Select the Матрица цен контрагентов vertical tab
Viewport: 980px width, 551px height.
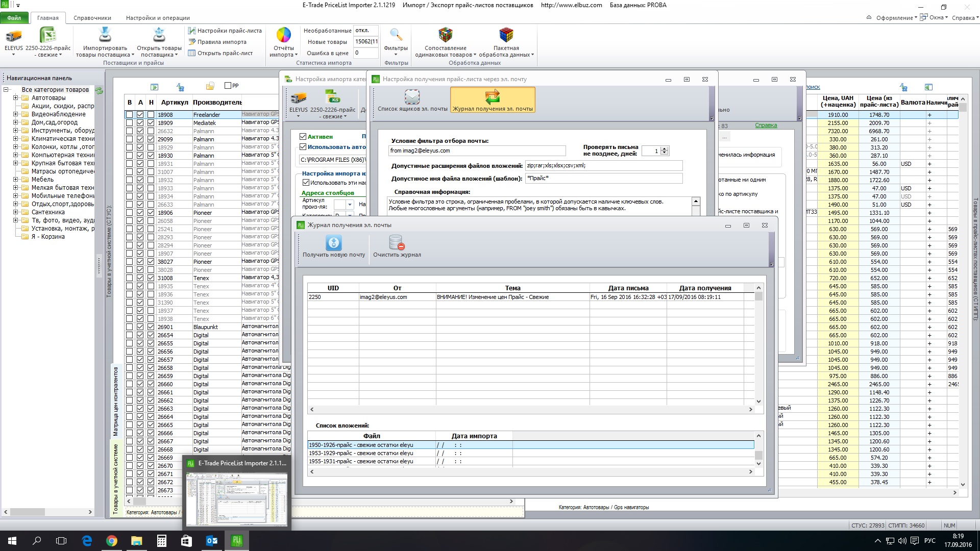pos(115,401)
